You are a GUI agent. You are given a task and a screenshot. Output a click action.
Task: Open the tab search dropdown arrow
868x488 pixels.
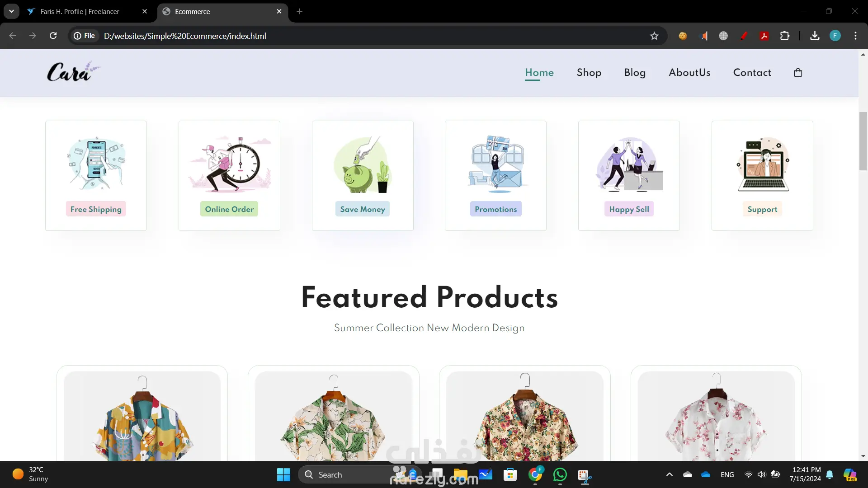click(11, 11)
